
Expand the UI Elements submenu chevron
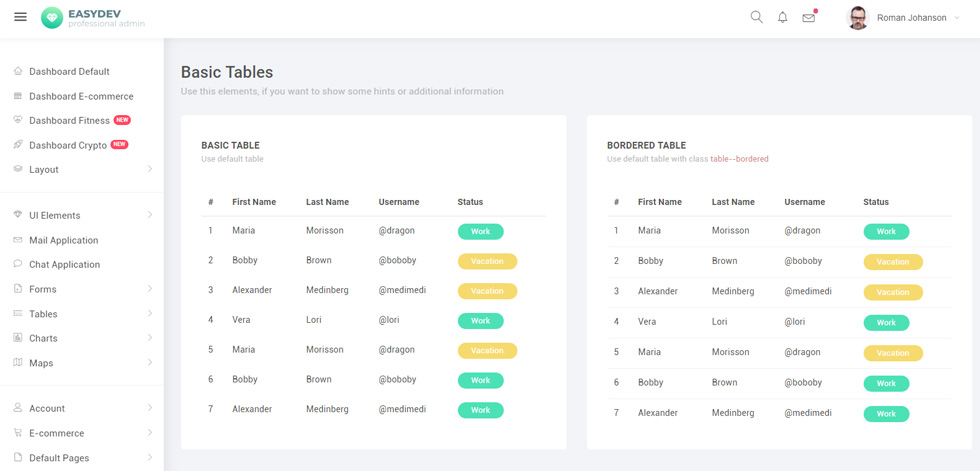tap(150, 215)
